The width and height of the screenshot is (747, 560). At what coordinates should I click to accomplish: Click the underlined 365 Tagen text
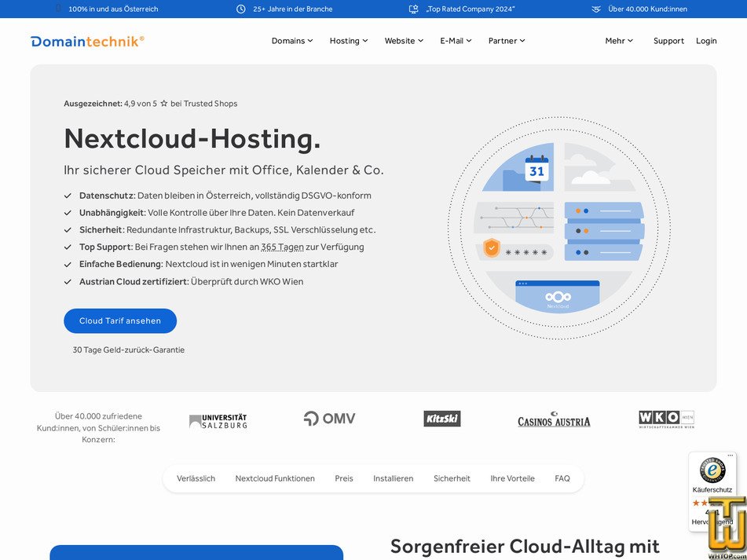pyautogui.click(x=283, y=247)
